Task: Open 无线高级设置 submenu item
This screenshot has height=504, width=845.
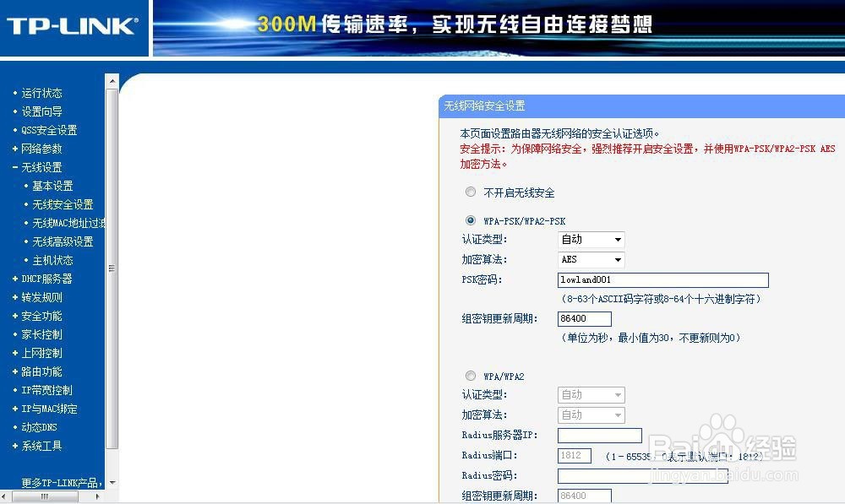Action: coord(63,241)
